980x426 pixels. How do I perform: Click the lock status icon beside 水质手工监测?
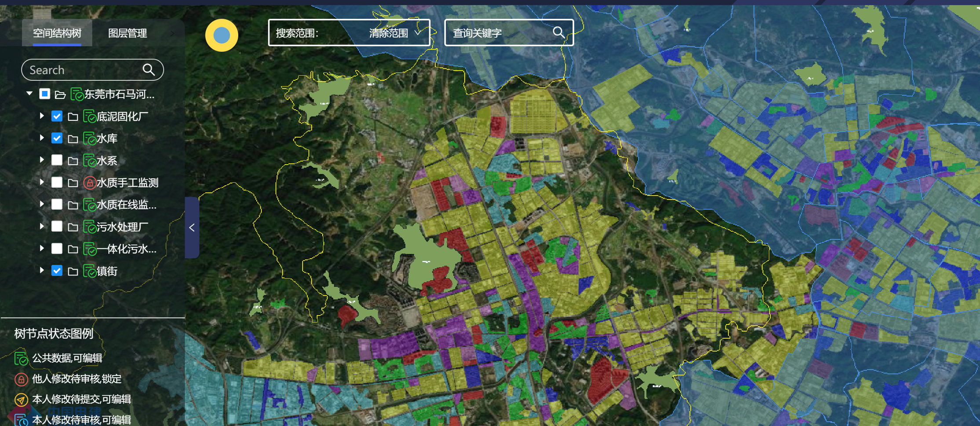89,183
